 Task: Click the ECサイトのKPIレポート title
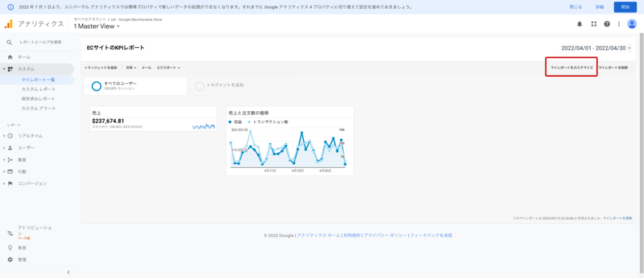coord(116,48)
